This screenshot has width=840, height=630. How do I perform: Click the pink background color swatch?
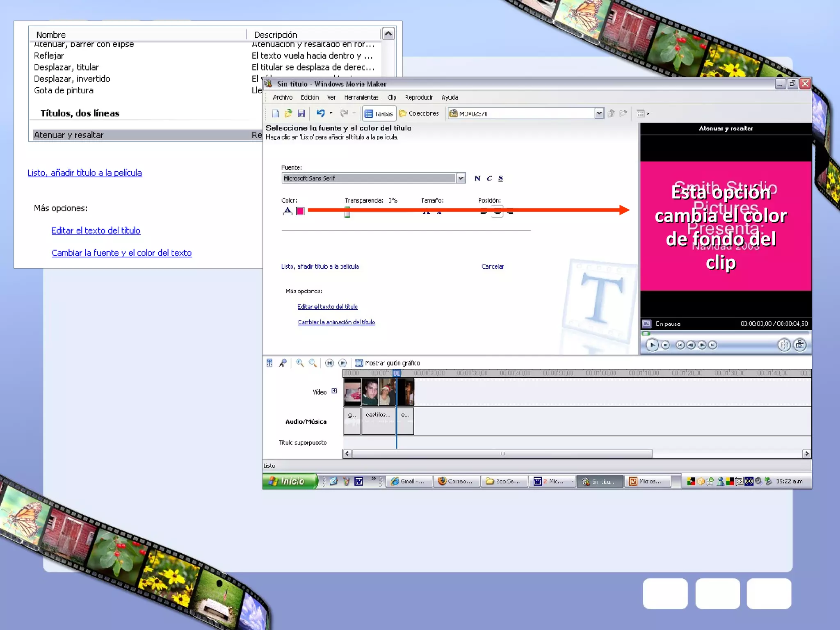click(x=300, y=211)
